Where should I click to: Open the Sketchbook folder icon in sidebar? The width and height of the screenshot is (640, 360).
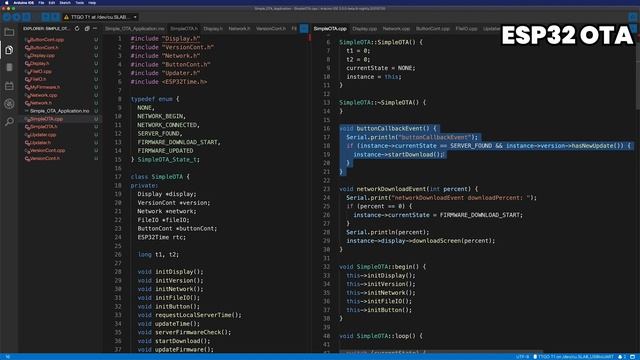pyautogui.click(x=9, y=32)
